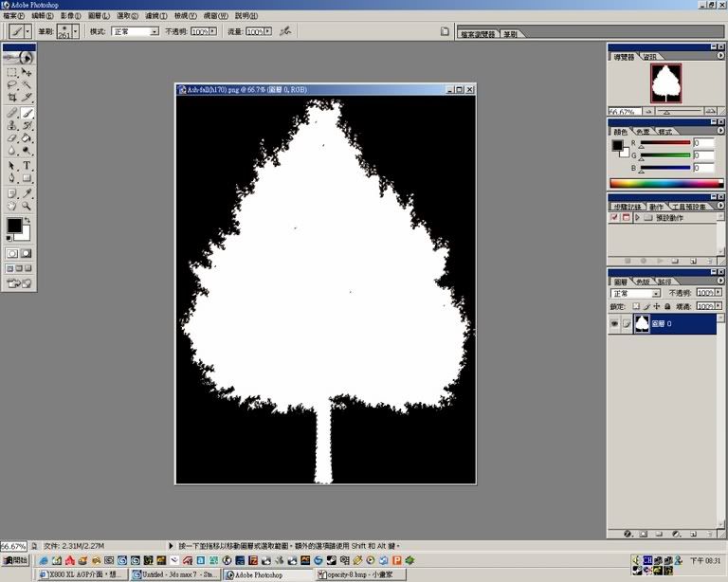Open the tool preset picker dropdown
The width and height of the screenshot is (728, 582).
point(27,31)
